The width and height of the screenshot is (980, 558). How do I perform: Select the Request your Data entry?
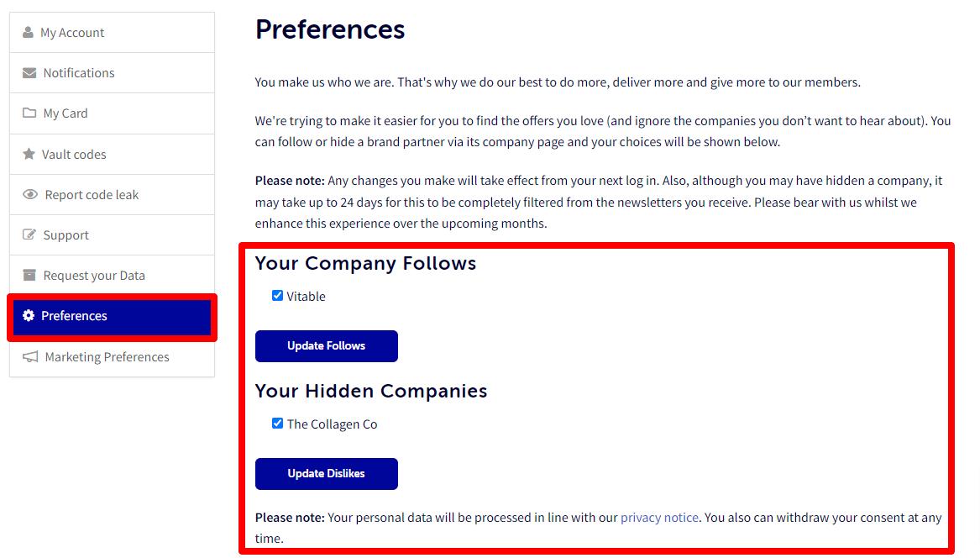click(94, 276)
